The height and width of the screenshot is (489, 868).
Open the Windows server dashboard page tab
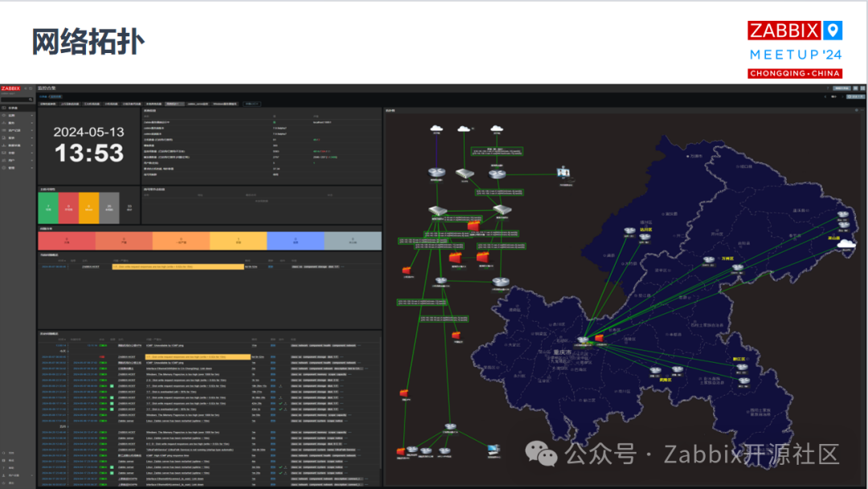pos(225,104)
